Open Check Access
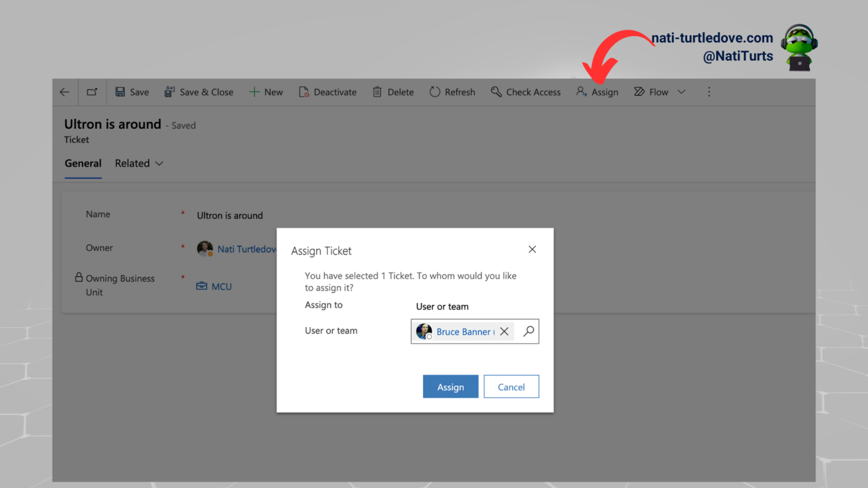This screenshot has width=868, height=488. pyautogui.click(x=526, y=92)
